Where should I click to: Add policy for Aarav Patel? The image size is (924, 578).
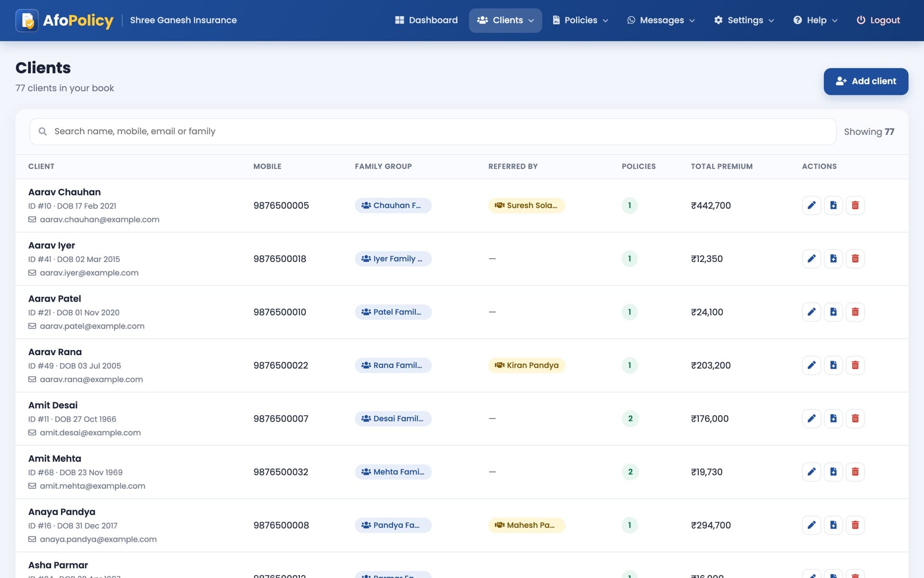point(833,312)
